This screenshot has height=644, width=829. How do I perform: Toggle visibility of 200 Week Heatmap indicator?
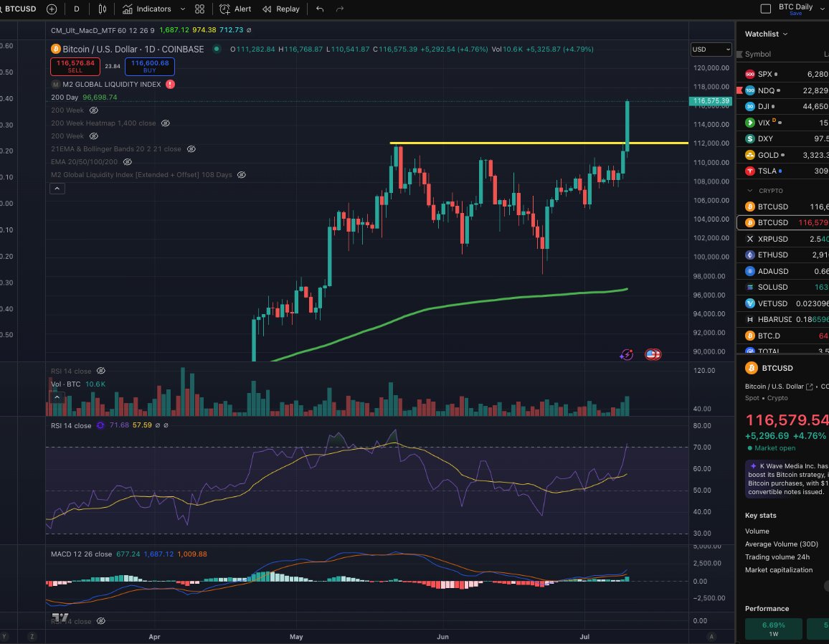(x=164, y=123)
